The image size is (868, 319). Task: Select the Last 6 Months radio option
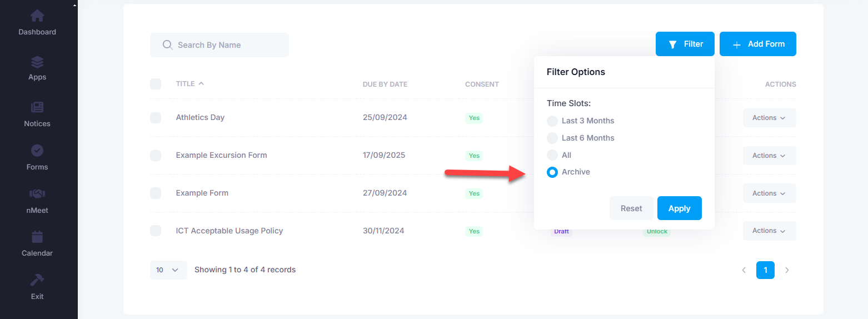[552, 138]
